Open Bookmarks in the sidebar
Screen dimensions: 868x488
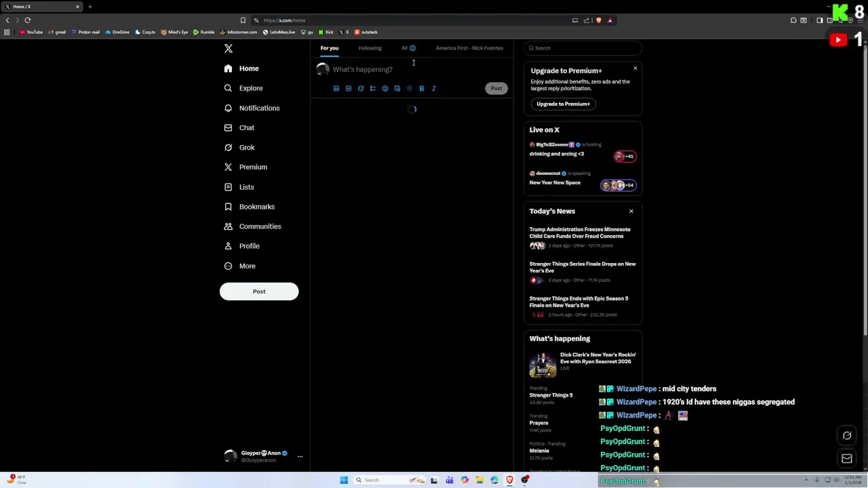(x=250, y=207)
